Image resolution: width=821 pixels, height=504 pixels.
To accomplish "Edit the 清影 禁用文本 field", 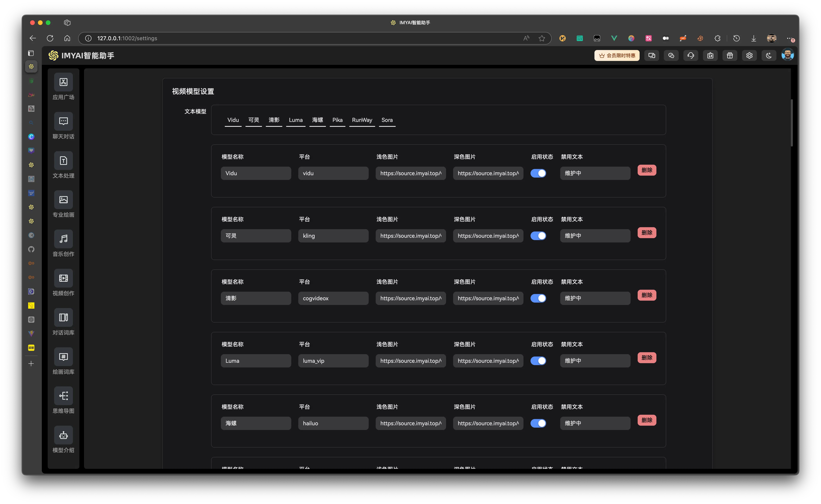I will (595, 298).
